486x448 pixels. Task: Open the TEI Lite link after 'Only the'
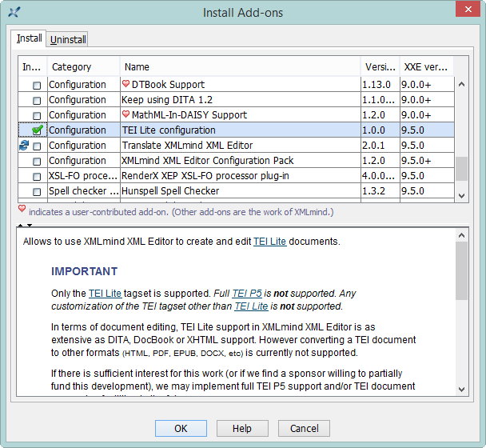pos(105,293)
